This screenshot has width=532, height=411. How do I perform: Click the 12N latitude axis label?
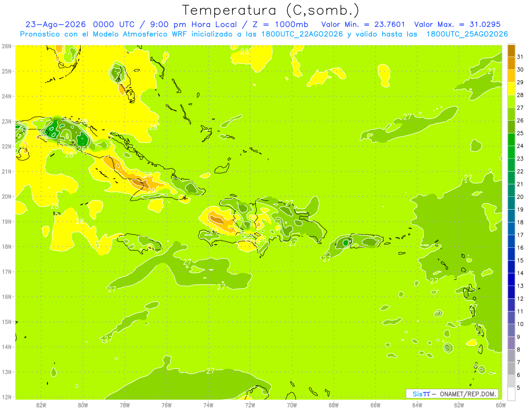6,397
